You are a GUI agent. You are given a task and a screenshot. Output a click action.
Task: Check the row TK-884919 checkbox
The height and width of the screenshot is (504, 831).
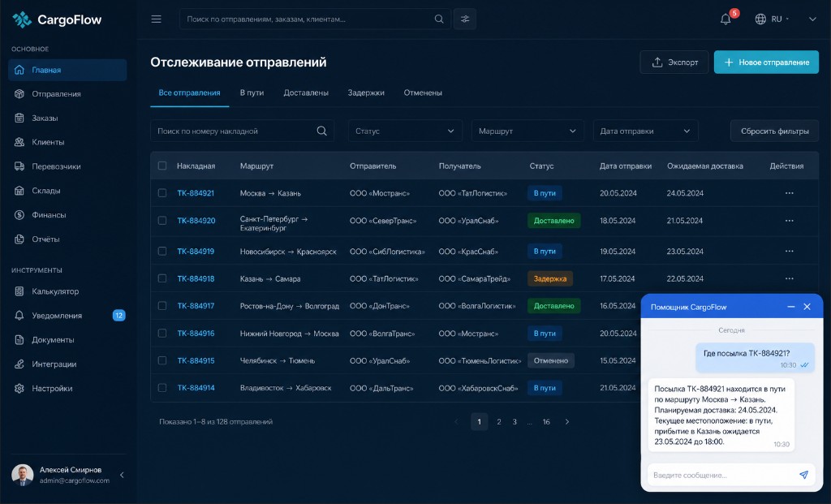coord(162,252)
